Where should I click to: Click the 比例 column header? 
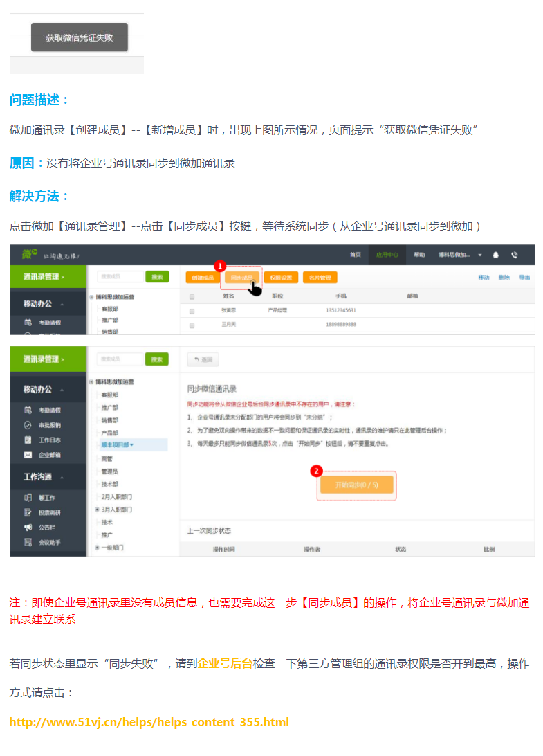click(x=489, y=549)
